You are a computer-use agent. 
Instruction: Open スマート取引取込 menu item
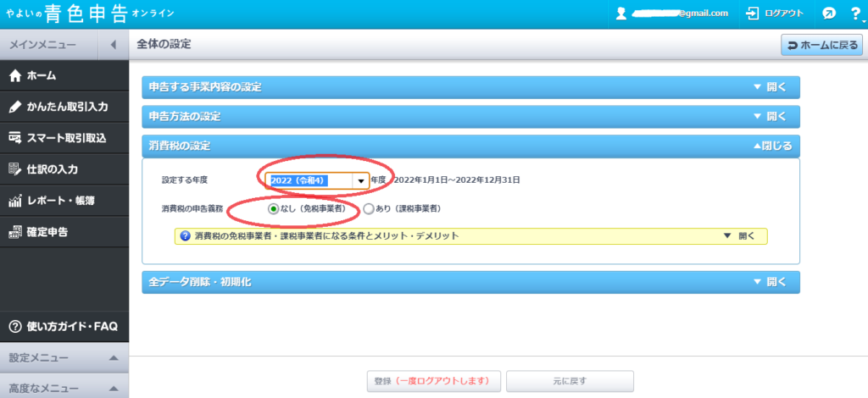coord(64,138)
